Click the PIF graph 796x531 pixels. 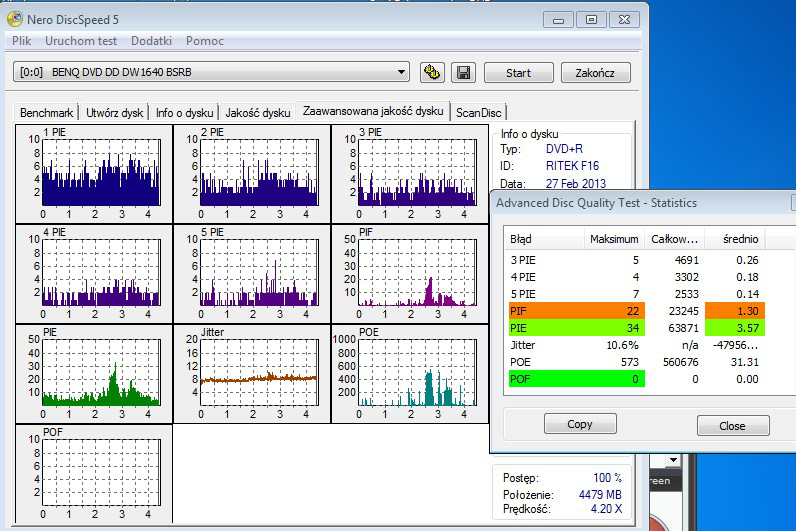point(410,274)
